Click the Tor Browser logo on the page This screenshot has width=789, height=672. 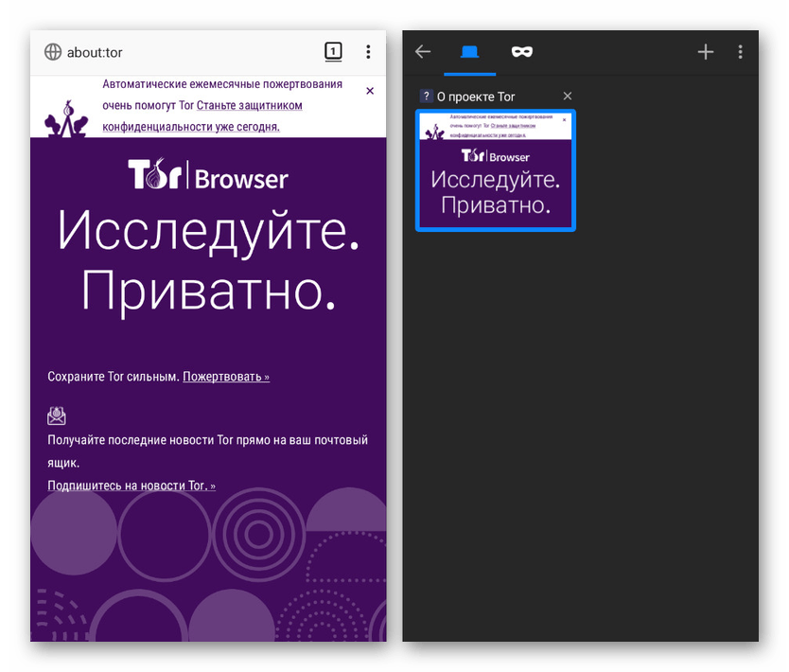pyautogui.click(x=208, y=175)
